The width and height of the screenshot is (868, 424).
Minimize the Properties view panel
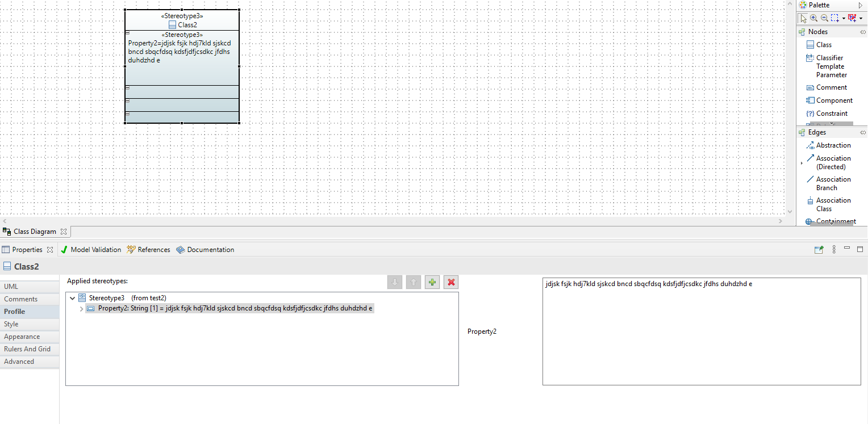point(847,249)
